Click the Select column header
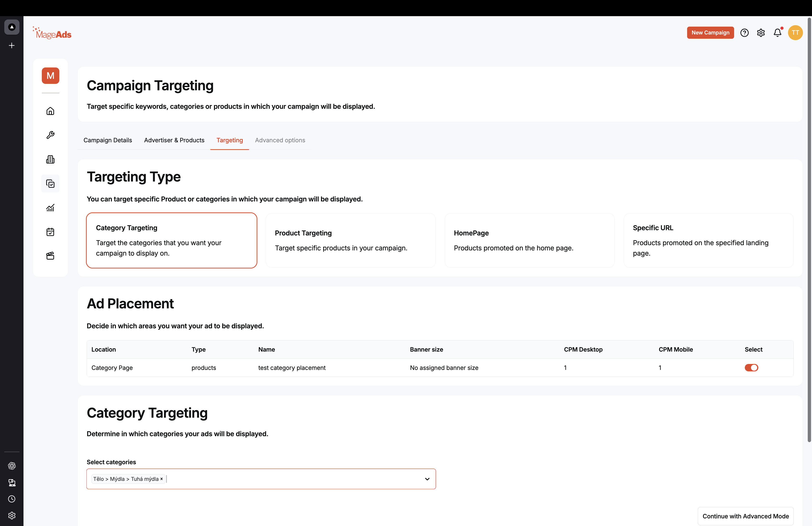The height and width of the screenshot is (526, 812). [753, 349]
